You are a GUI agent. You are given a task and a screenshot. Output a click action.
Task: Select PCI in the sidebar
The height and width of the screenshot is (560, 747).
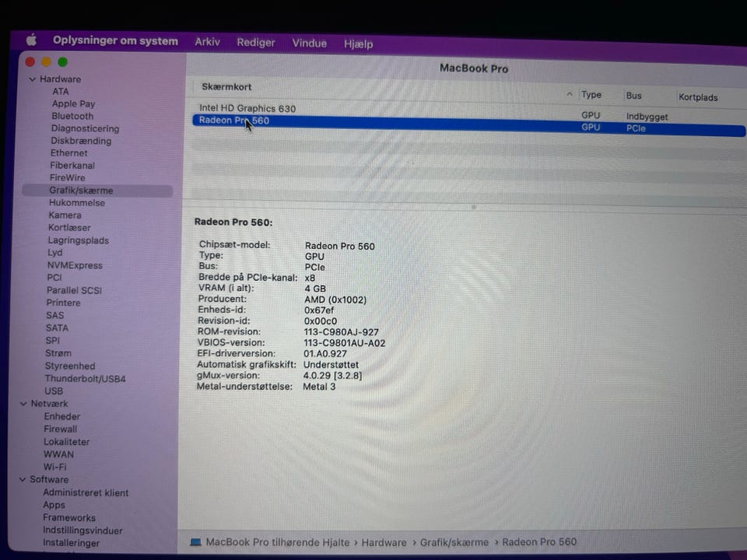click(54, 278)
